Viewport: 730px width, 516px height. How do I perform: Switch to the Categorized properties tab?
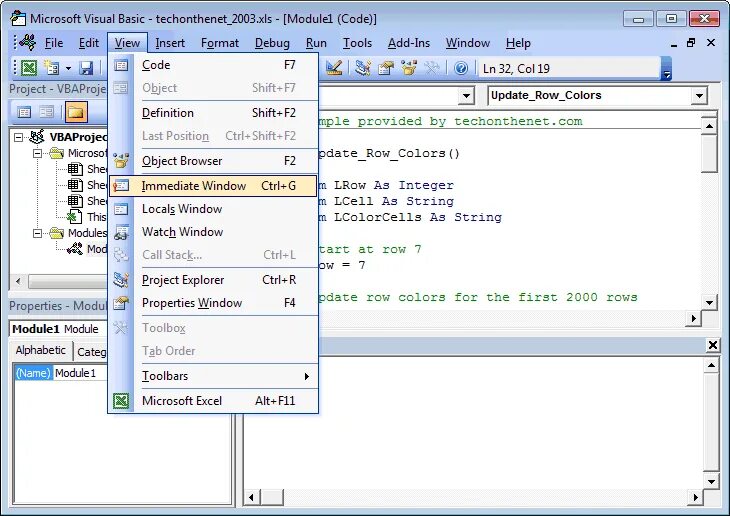point(91,352)
